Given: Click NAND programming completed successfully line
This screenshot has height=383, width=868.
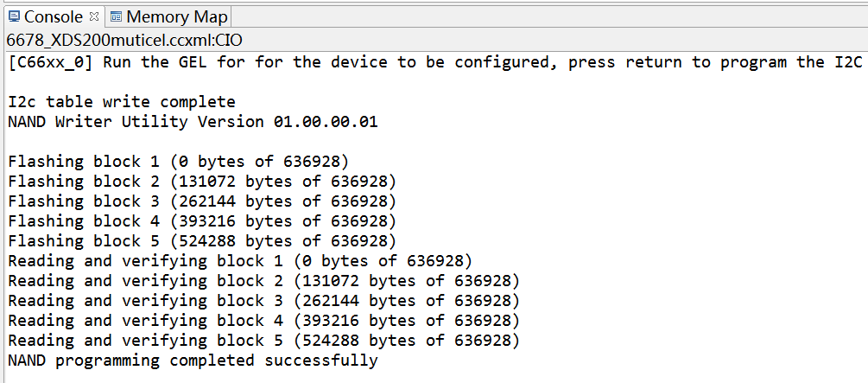Looking at the screenshot, I should coord(193,361).
